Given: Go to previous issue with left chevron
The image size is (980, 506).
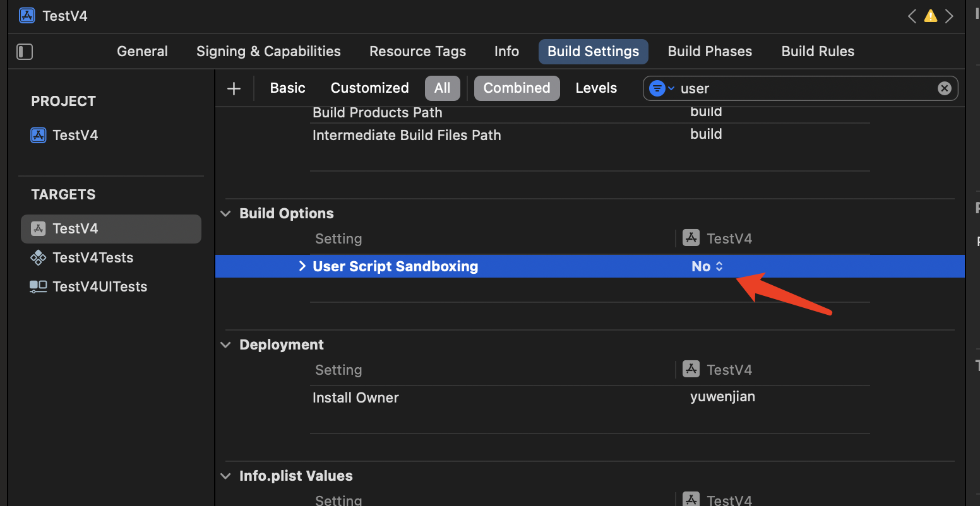Looking at the screenshot, I should pos(912,16).
